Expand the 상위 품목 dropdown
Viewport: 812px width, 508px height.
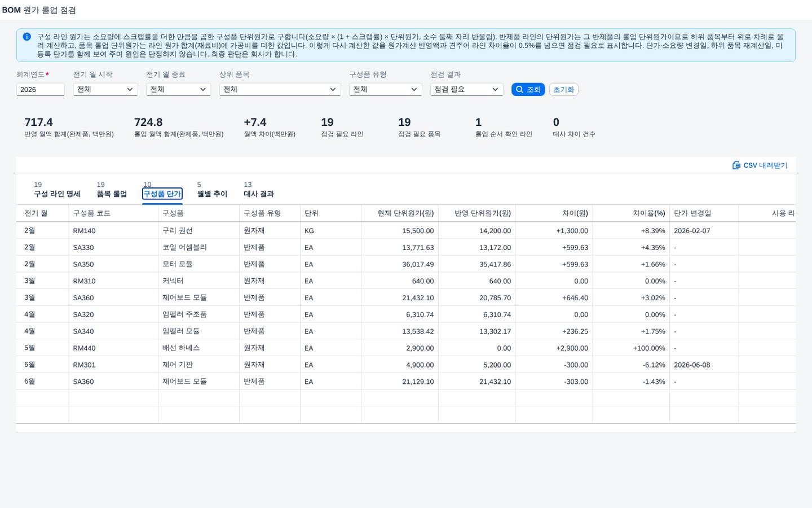pos(280,89)
